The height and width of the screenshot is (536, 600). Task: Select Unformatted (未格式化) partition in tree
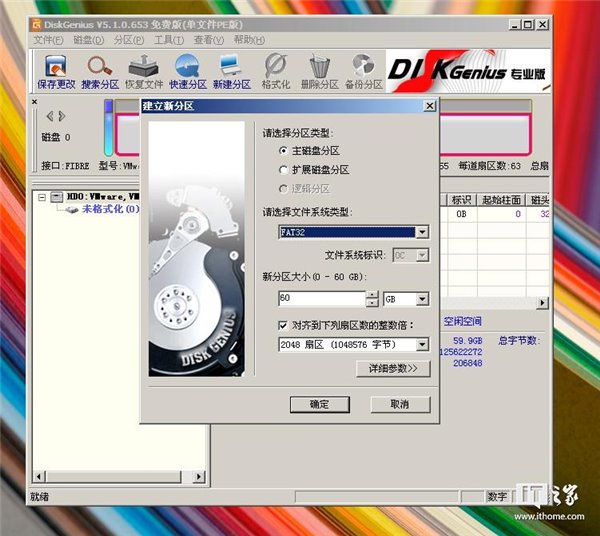pyautogui.click(x=111, y=209)
